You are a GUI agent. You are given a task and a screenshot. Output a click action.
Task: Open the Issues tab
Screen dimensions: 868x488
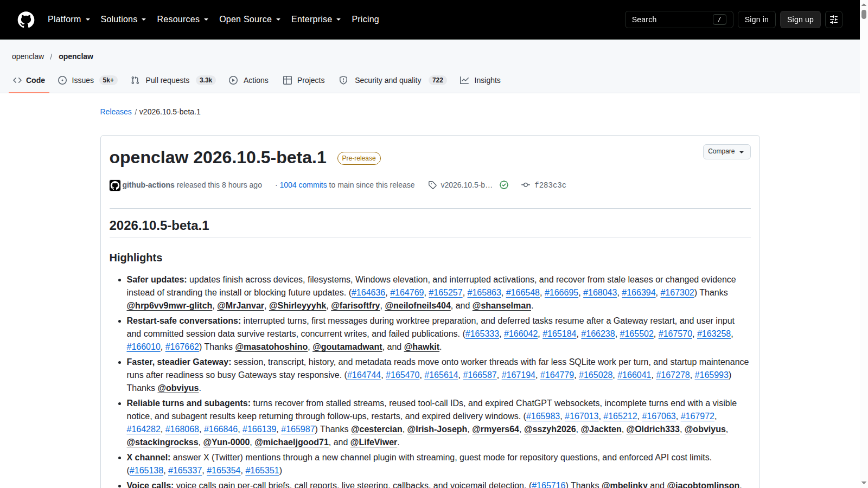click(x=87, y=80)
